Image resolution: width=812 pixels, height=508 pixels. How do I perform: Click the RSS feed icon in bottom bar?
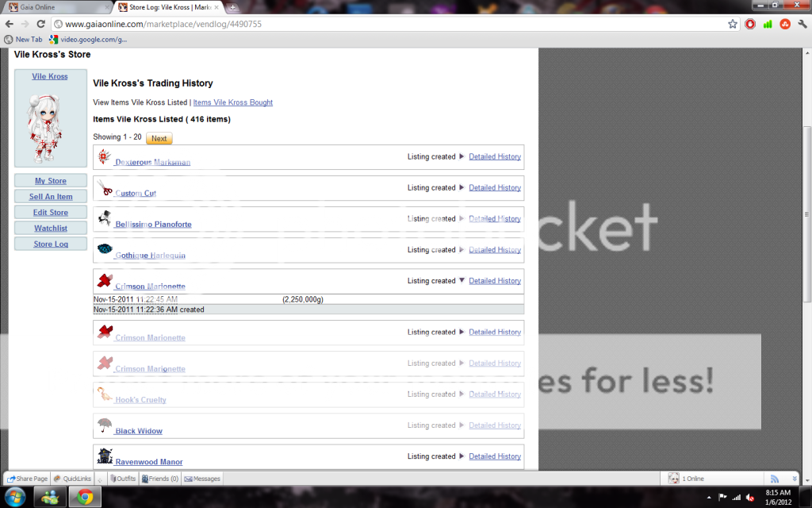tap(775, 479)
